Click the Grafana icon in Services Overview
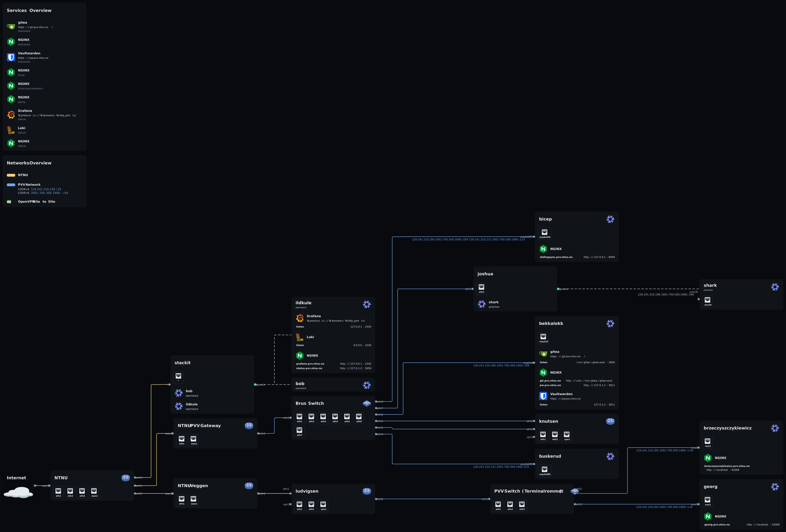 coord(11,115)
